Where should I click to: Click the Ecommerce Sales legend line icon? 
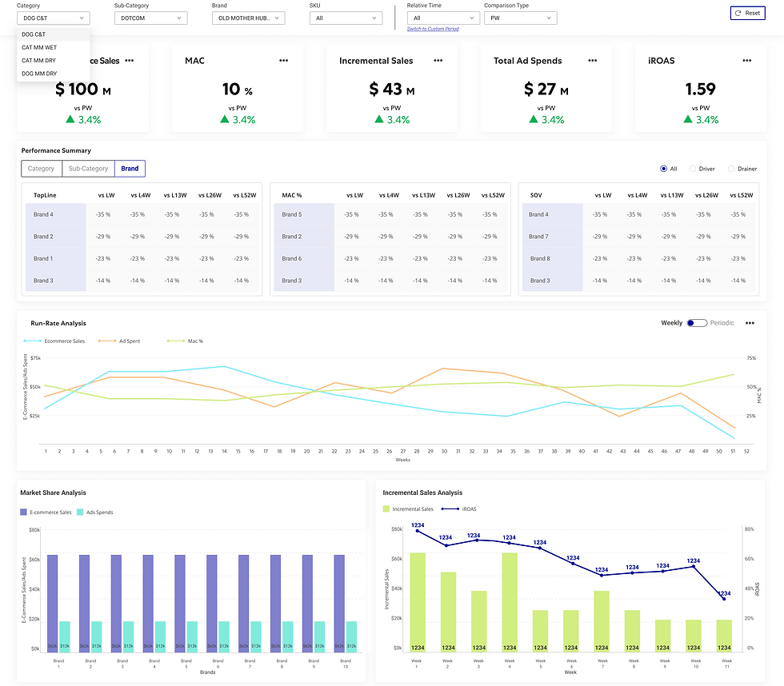(x=33, y=341)
